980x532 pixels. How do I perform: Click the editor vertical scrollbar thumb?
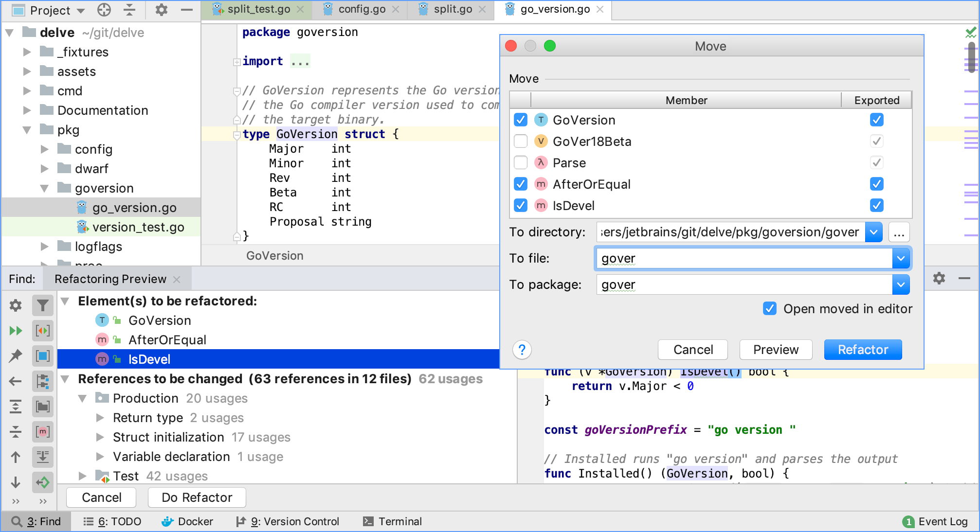[971, 57]
